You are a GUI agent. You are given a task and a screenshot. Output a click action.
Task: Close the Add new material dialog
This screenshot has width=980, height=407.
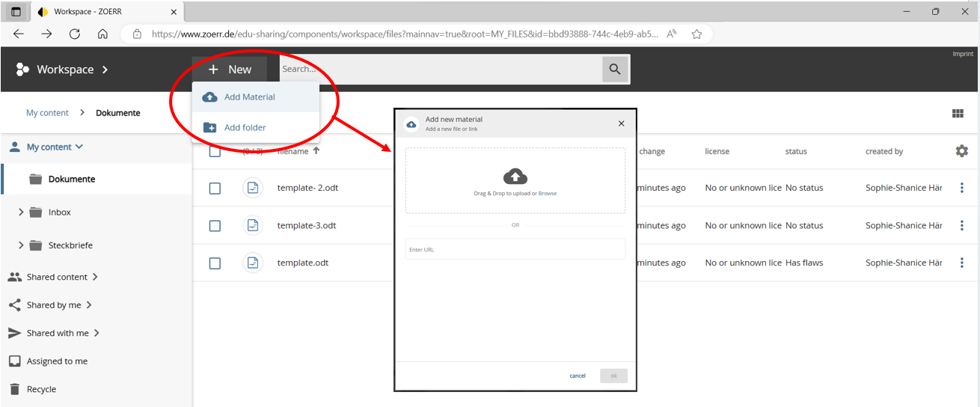[621, 123]
